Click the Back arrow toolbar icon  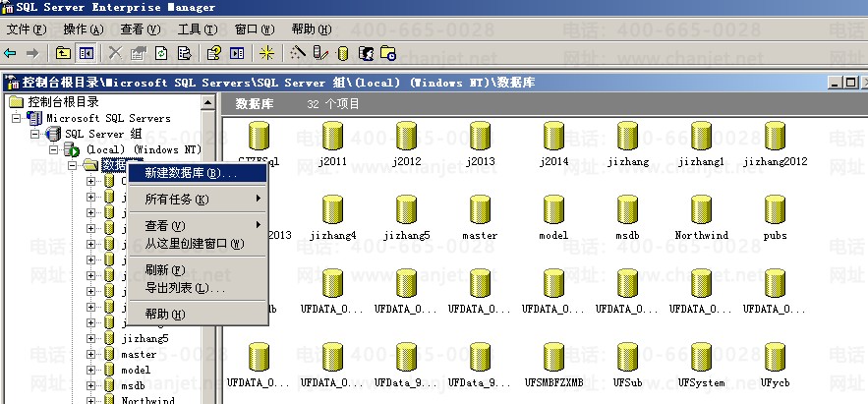point(11,53)
